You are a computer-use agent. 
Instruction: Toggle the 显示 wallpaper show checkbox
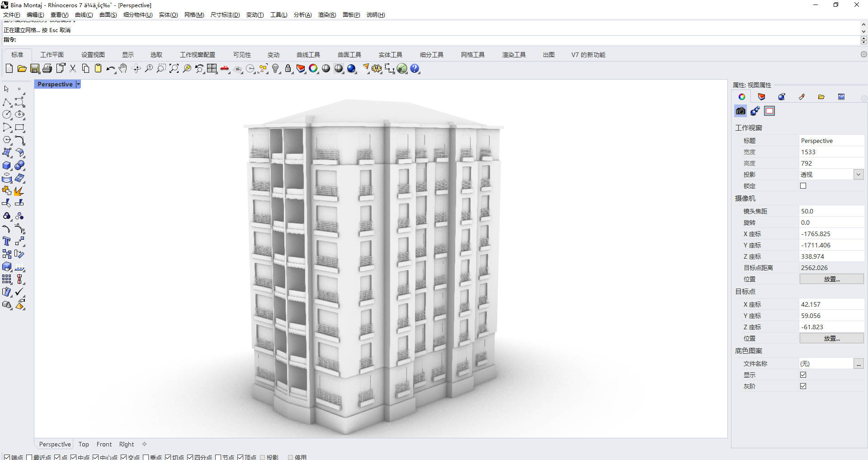pyautogui.click(x=803, y=375)
